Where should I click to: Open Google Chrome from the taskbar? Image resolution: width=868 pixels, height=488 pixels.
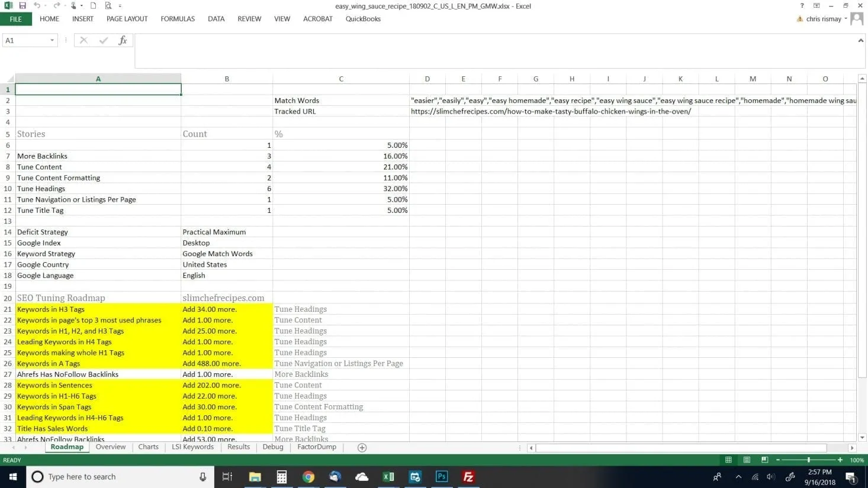(308, 477)
